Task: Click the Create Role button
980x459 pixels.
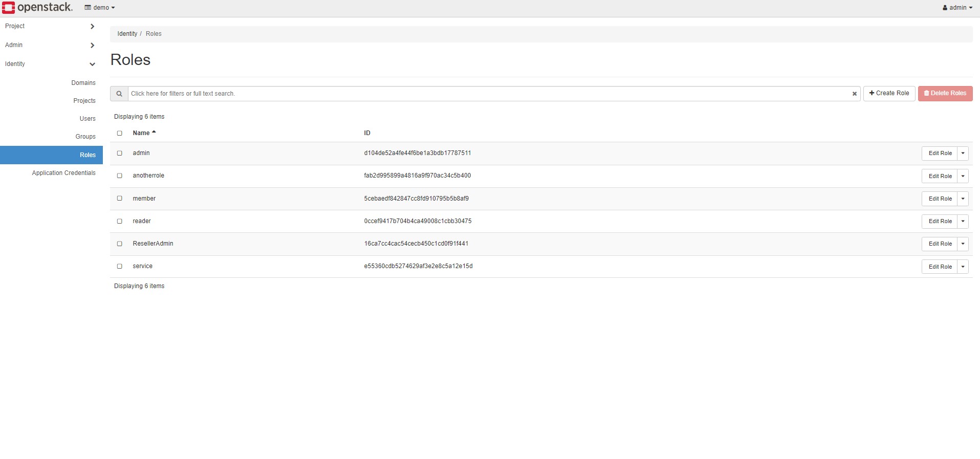Action: pyautogui.click(x=889, y=94)
